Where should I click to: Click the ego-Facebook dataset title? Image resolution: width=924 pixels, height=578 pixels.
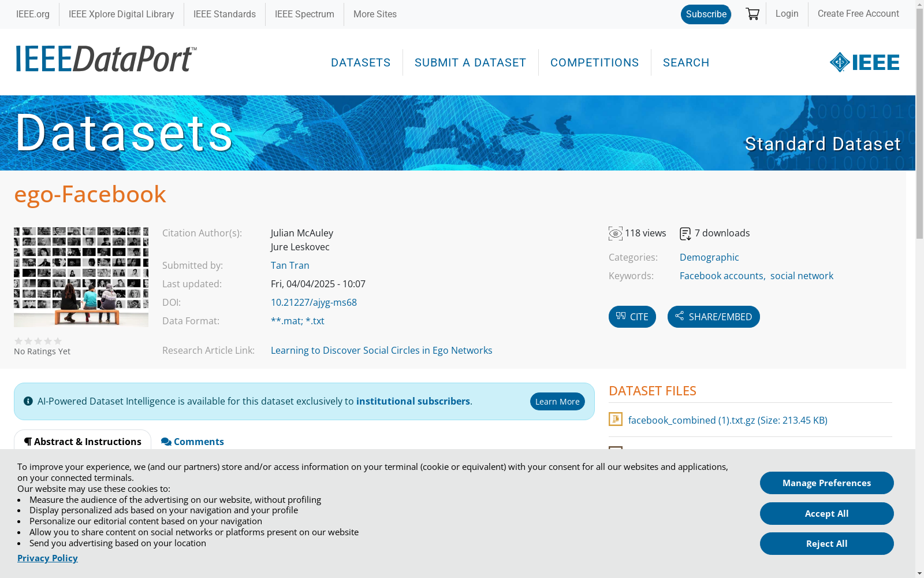[90, 194]
